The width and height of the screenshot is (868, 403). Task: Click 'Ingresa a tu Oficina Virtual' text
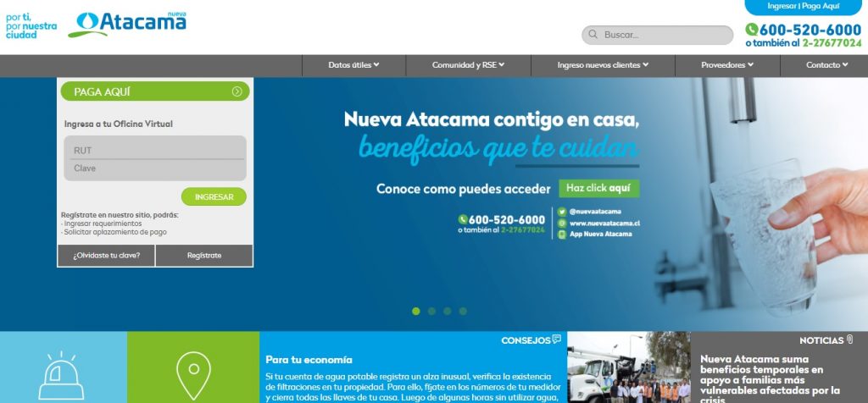[x=119, y=124]
